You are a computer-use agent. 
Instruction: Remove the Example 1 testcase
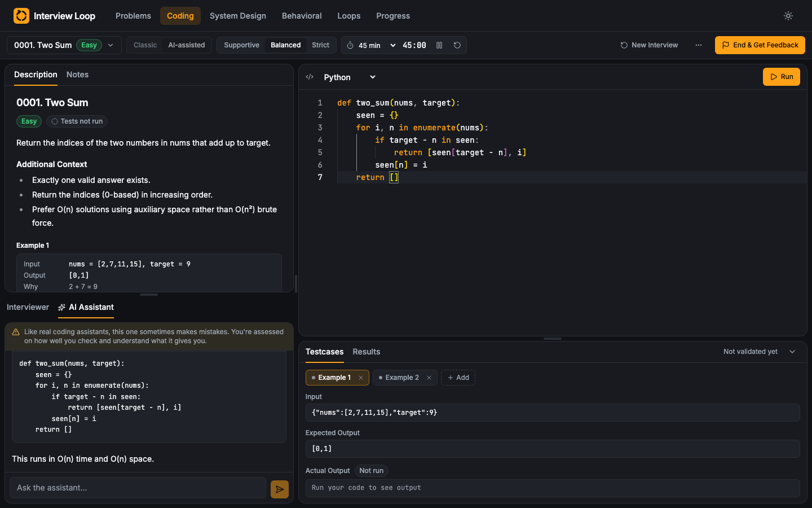361,378
